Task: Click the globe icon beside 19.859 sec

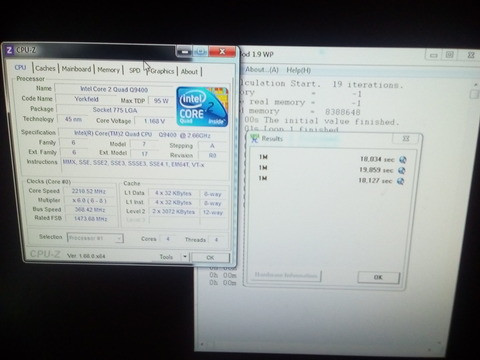Action: [x=402, y=170]
